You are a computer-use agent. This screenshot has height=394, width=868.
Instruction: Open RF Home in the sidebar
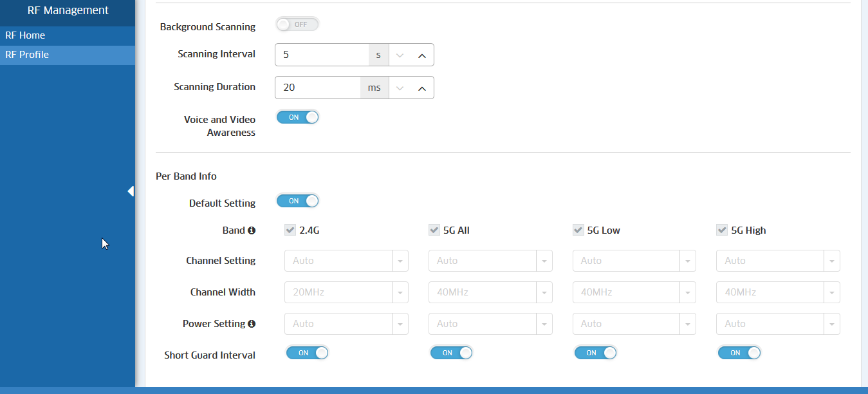tap(25, 35)
